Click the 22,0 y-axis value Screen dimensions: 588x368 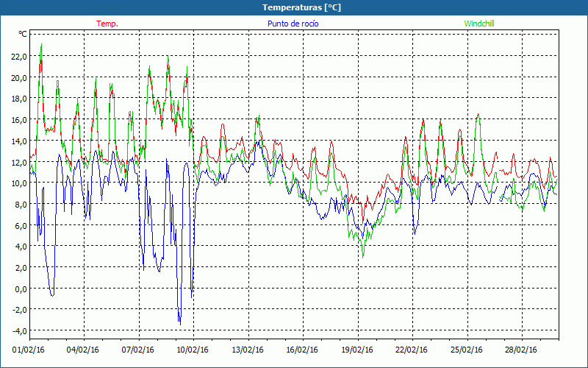pyautogui.click(x=19, y=57)
